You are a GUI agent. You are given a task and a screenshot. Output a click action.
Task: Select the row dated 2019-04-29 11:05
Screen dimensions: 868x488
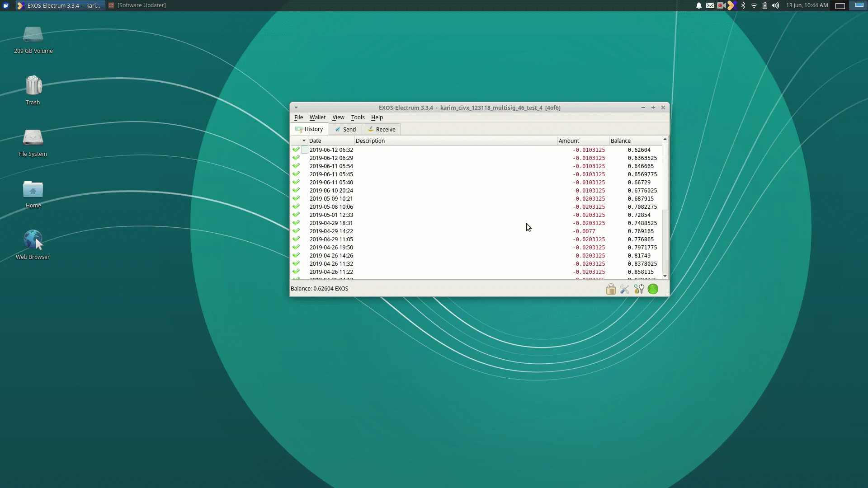(x=476, y=239)
